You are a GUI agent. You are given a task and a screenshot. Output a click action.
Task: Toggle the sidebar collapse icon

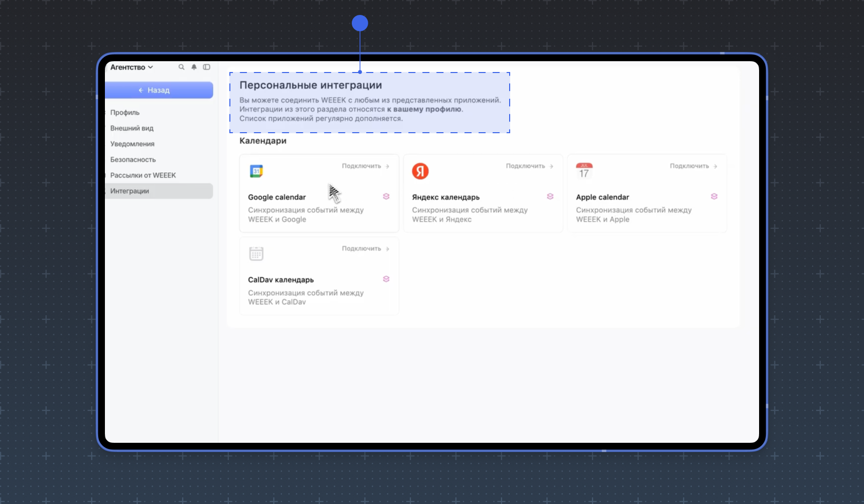point(206,67)
